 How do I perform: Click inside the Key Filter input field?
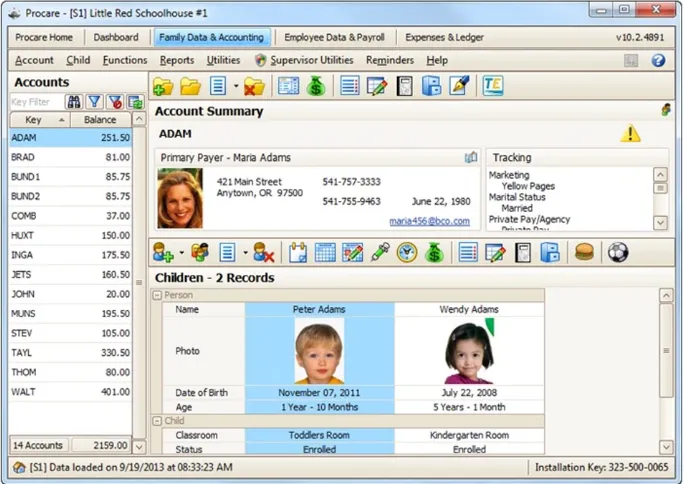(x=37, y=102)
